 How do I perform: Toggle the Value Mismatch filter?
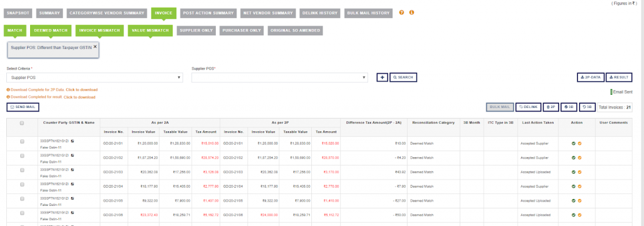[x=150, y=31]
